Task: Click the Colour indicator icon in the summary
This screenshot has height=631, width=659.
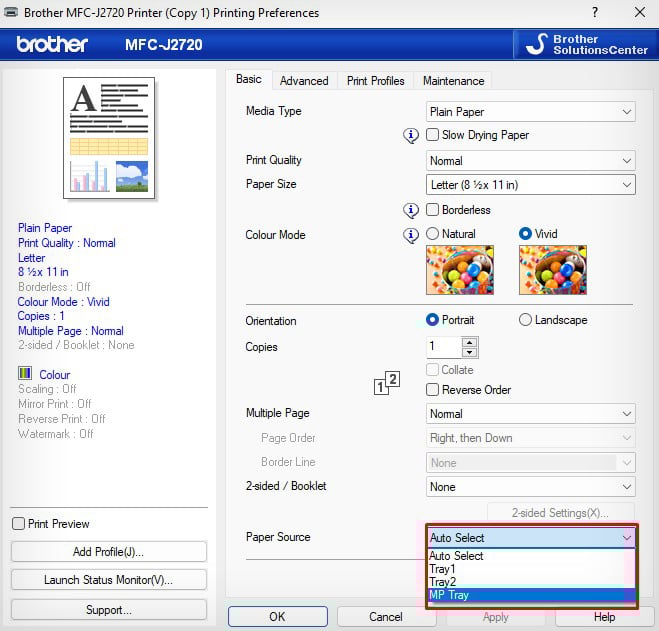Action: pos(25,373)
